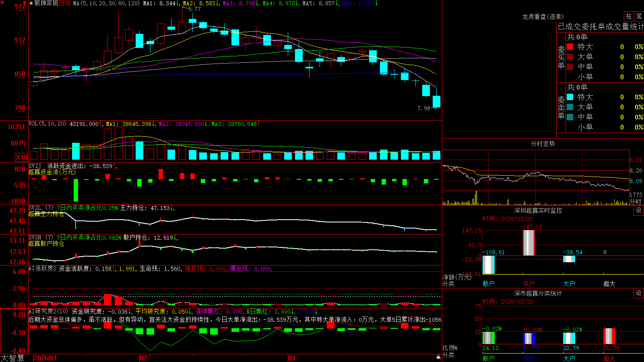
Task: Click the 超赢资金流(万元) legend text
Action: pos(52,172)
